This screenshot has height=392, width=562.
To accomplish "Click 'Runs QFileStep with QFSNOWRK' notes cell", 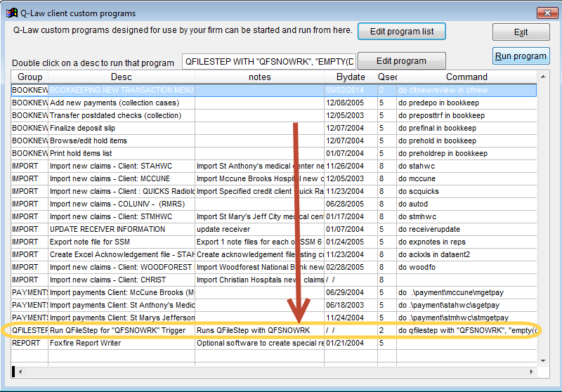I will [259, 330].
